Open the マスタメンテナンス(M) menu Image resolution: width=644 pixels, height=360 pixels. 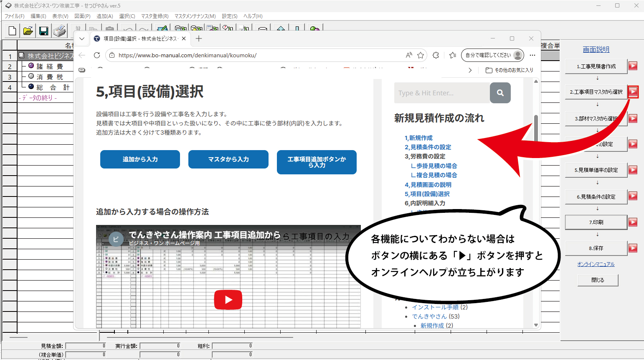[x=195, y=16]
